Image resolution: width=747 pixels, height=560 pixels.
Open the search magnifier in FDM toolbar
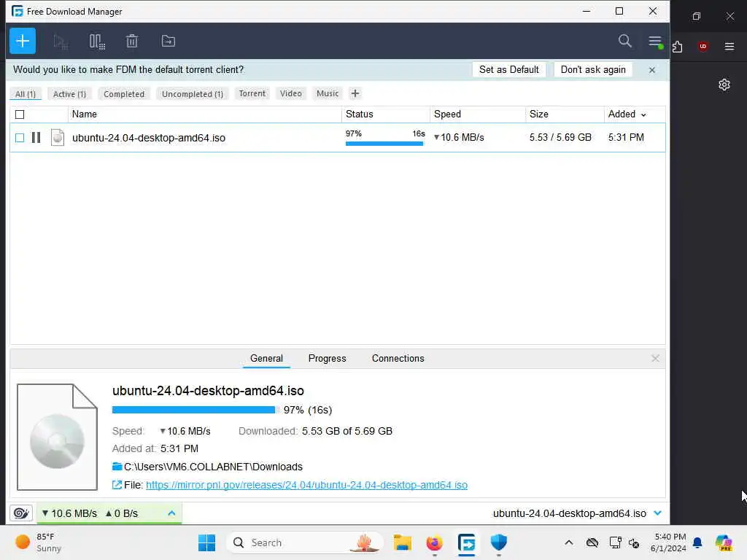[x=624, y=41]
